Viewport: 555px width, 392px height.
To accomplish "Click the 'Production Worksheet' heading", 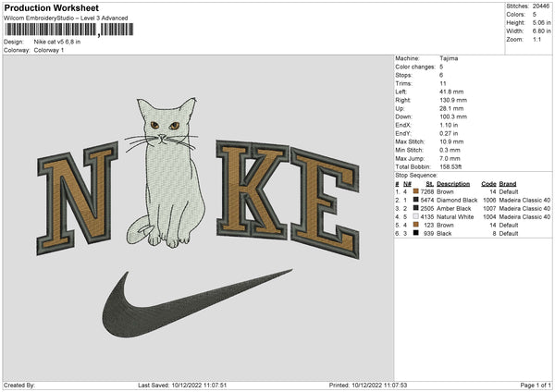I will [51, 8].
